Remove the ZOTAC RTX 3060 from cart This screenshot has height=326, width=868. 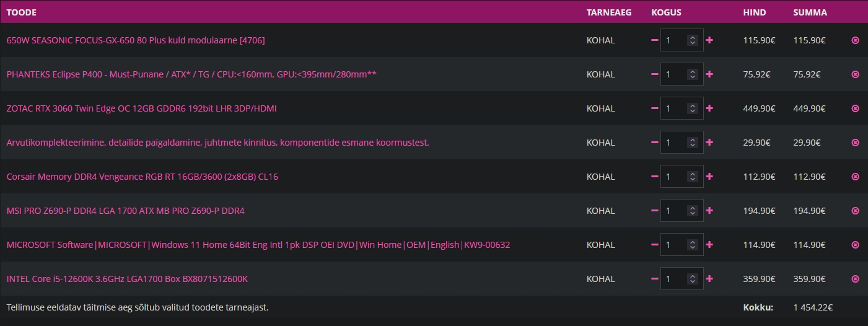[856, 108]
